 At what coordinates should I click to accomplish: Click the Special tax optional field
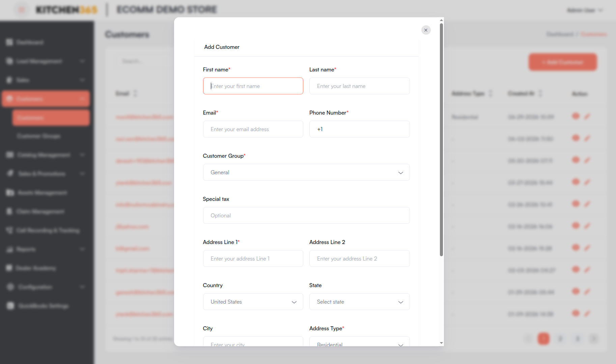point(306,215)
